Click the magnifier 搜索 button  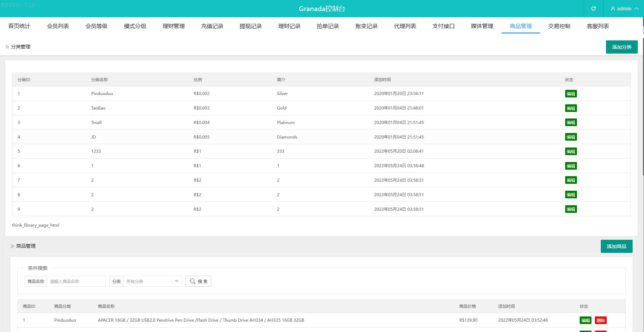click(198, 281)
